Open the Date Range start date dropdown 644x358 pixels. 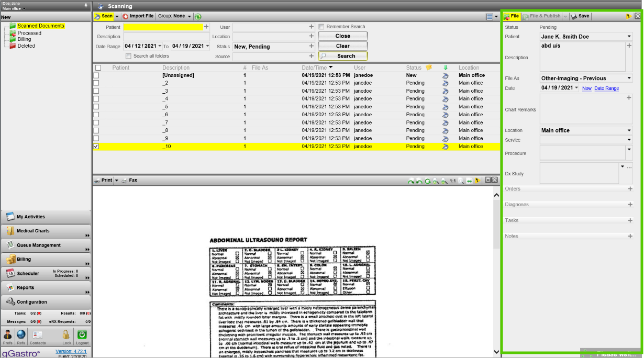[x=159, y=46]
